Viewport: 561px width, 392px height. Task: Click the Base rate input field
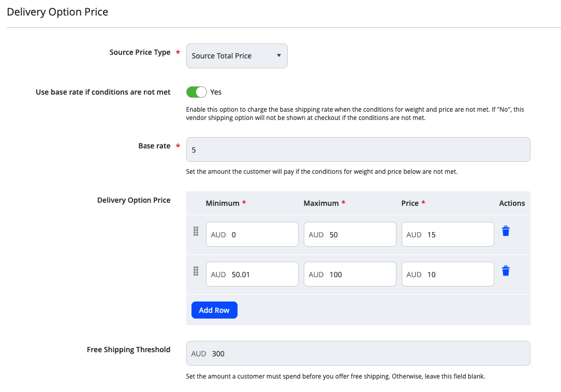tap(358, 149)
